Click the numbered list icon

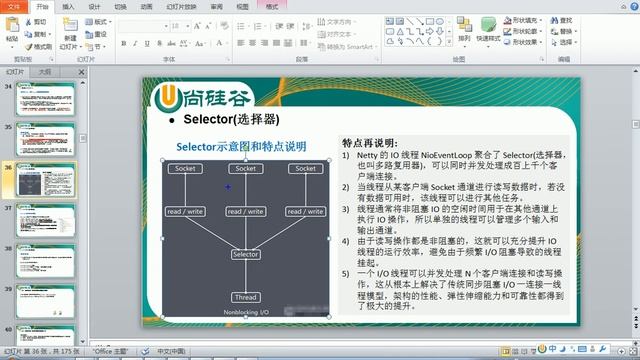click(259, 27)
